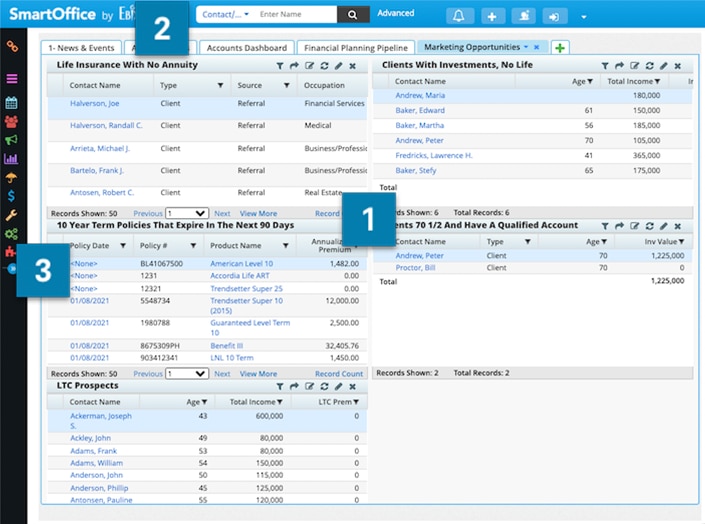
Task: Open the insurance umbrella icon in sidebar
Action: pyautogui.click(x=11, y=177)
